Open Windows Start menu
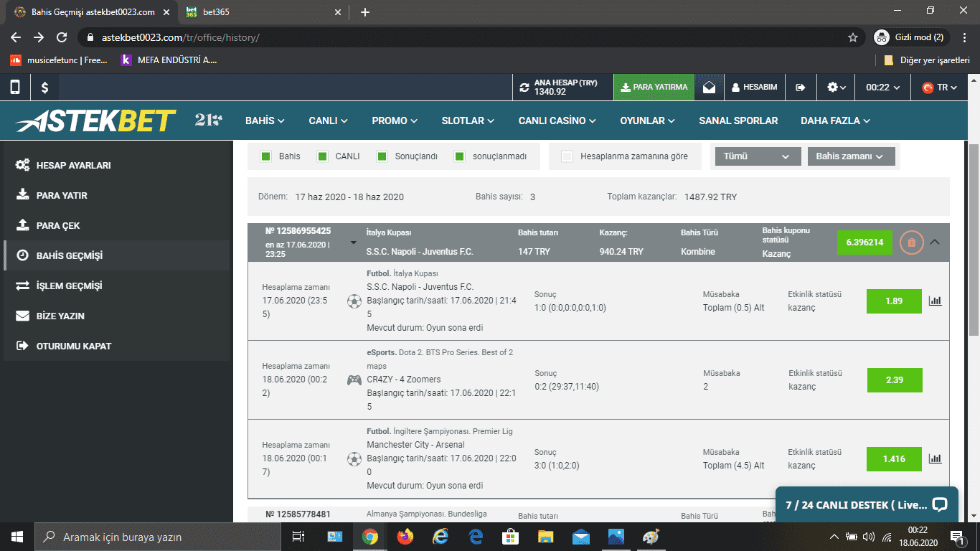The width and height of the screenshot is (980, 551). [17, 537]
